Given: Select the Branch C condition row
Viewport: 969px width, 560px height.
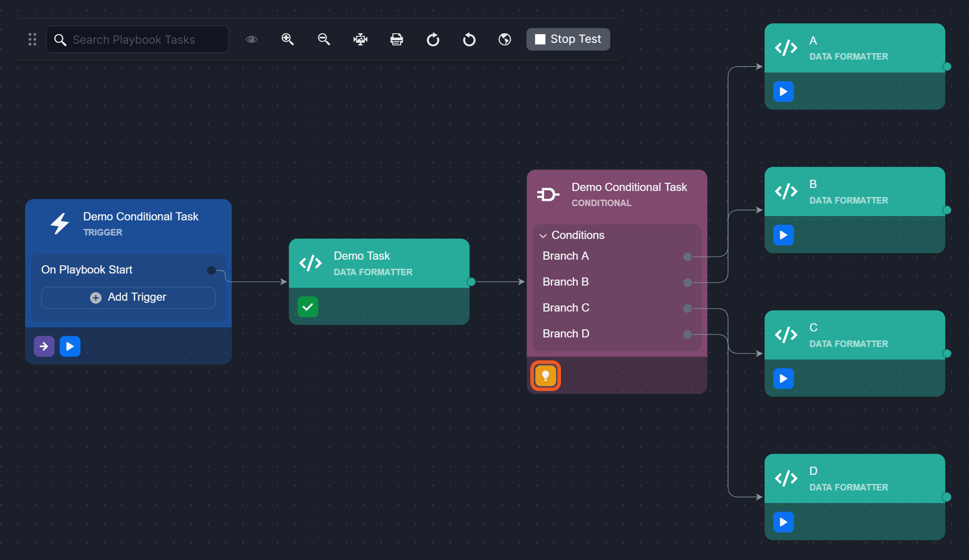Looking at the screenshot, I should coord(566,308).
